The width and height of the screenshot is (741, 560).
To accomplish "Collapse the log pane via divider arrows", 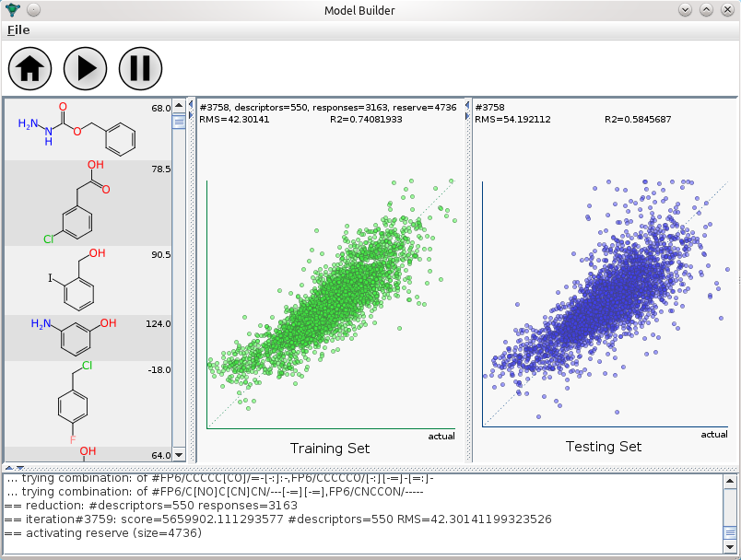I will coord(20,469).
